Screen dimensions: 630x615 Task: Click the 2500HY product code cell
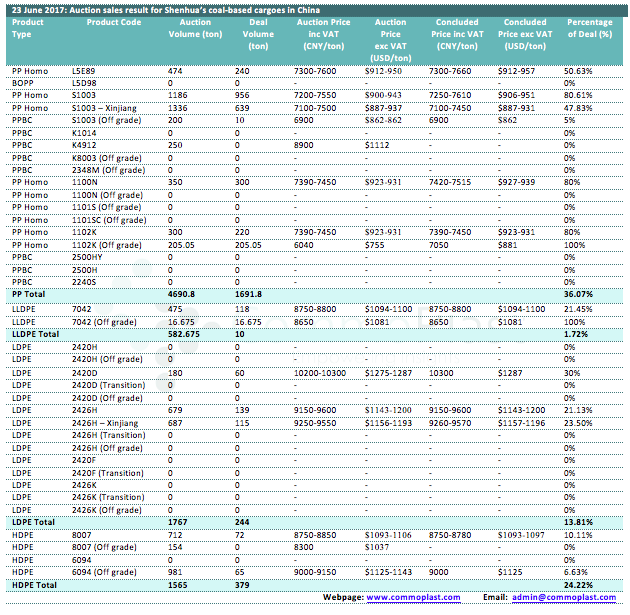point(88,257)
